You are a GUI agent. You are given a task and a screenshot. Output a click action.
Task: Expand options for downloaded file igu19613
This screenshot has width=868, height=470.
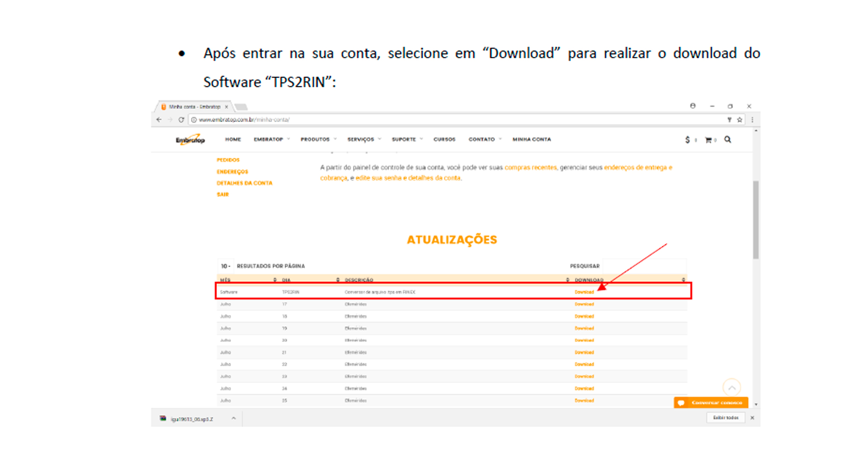coord(234,418)
